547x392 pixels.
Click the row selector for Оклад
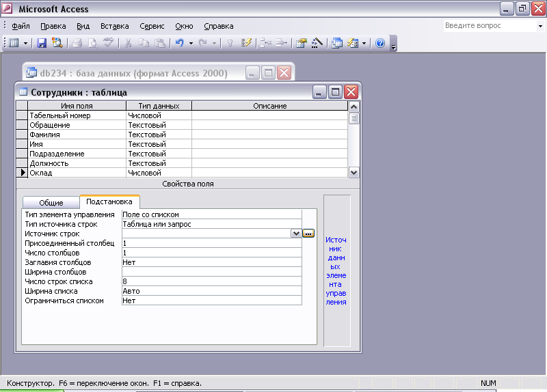22,173
